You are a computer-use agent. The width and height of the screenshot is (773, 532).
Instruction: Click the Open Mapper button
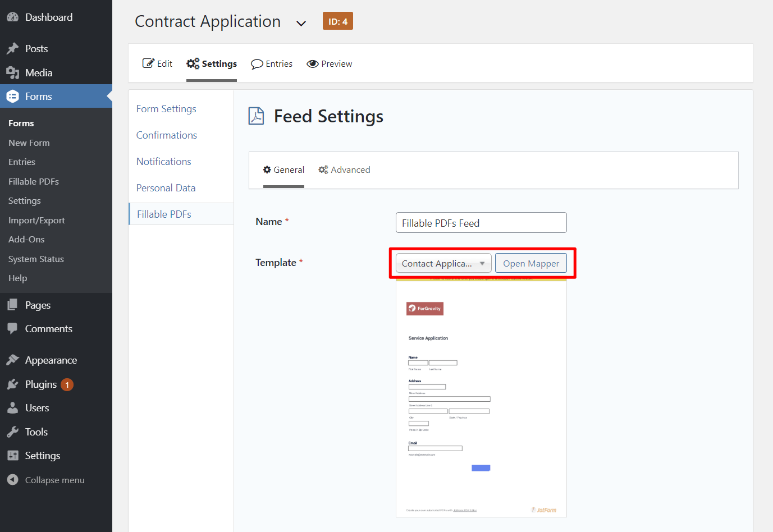pyautogui.click(x=530, y=263)
